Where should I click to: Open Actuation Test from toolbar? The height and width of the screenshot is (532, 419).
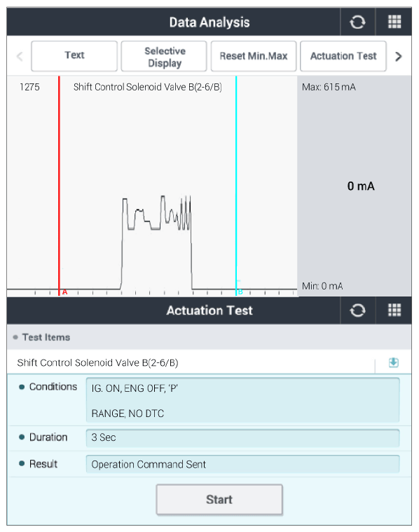[343, 56]
